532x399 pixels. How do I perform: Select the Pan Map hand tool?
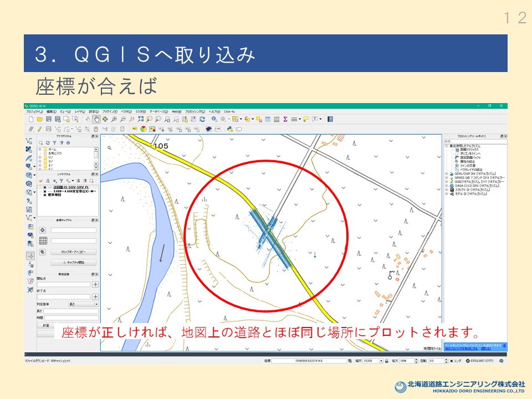[96, 119]
